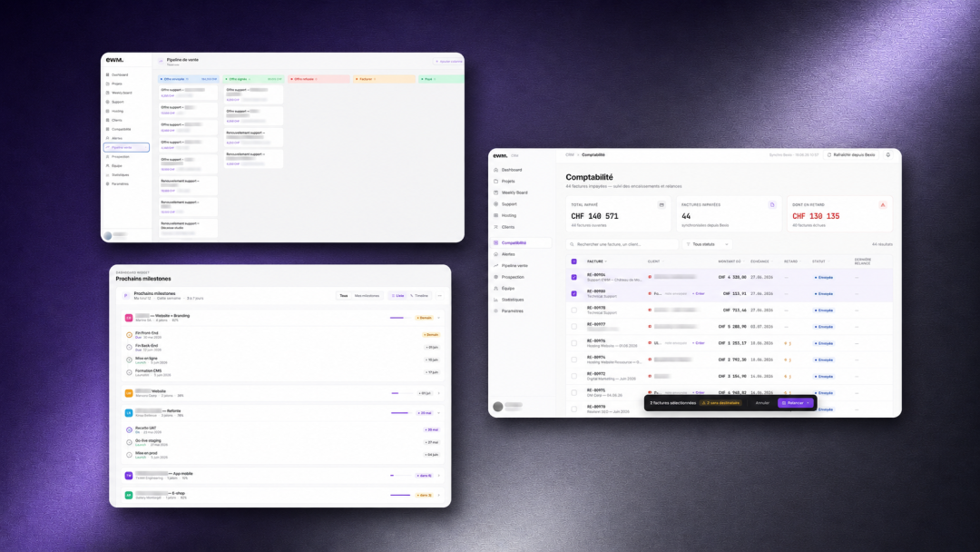Uncheck invoice RE-00984 checkbox

[573, 277]
